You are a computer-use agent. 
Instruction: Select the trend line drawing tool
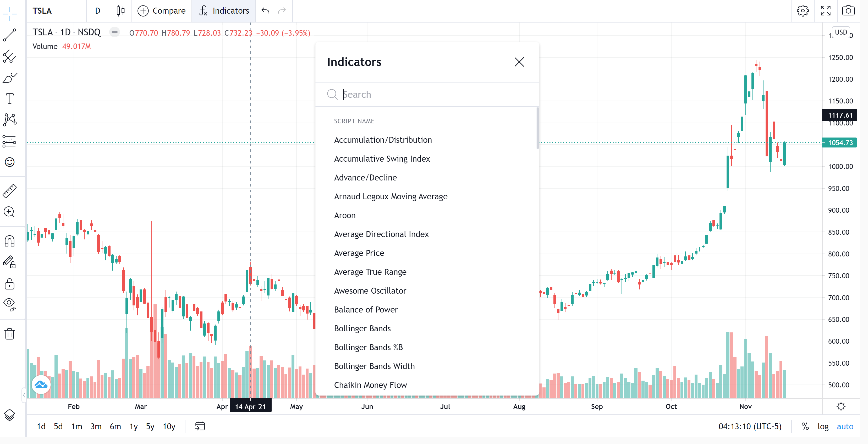[10, 35]
